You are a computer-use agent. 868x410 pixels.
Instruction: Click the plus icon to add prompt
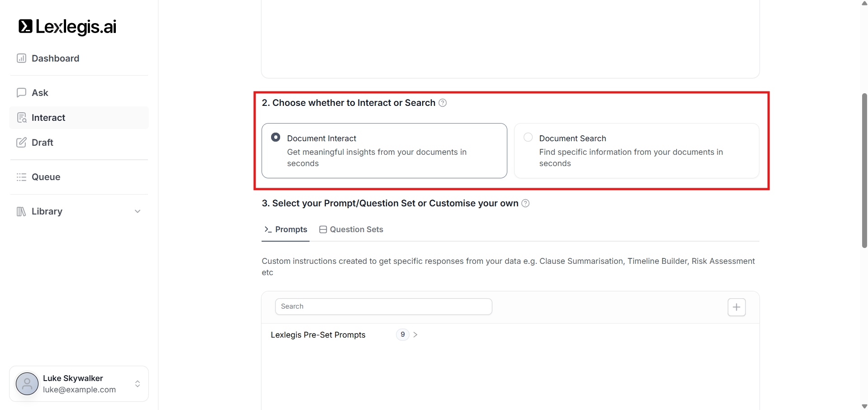[x=736, y=307]
